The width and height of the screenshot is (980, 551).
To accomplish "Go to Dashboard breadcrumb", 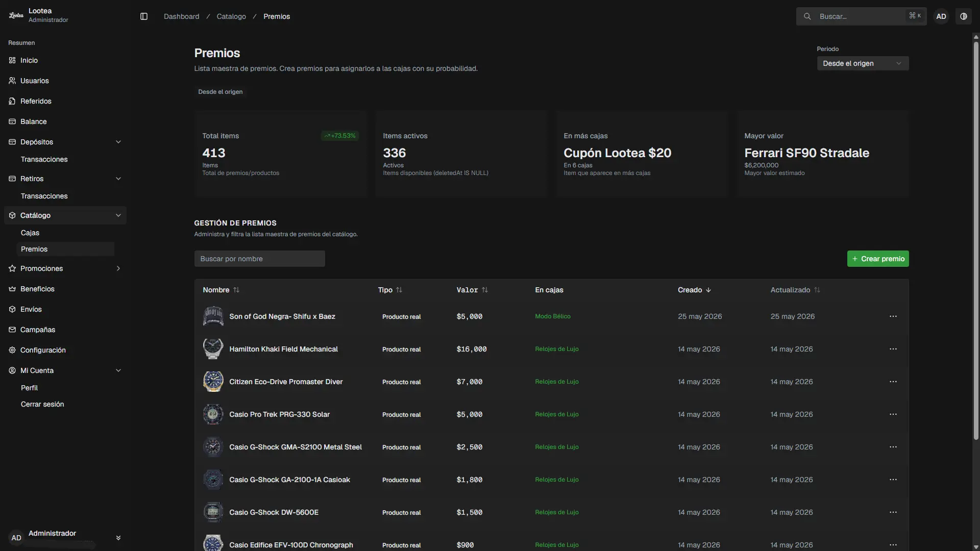I will tap(181, 16).
